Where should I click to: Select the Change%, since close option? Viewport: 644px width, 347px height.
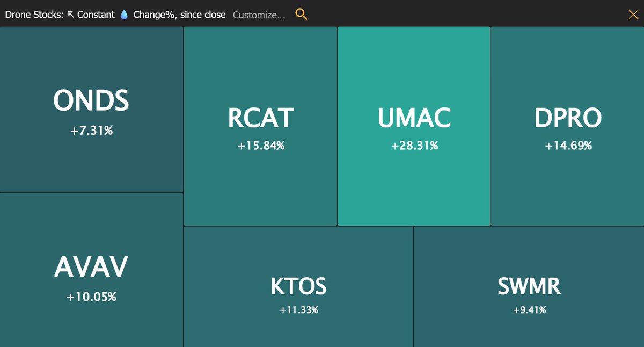click(179, 15)
